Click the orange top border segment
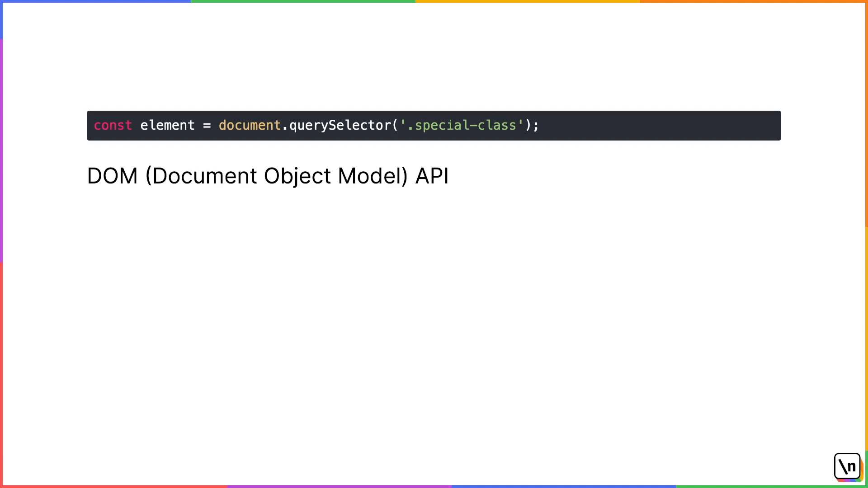Image resolution: width=868 pixels, height=488 pixels. (754, 1)
